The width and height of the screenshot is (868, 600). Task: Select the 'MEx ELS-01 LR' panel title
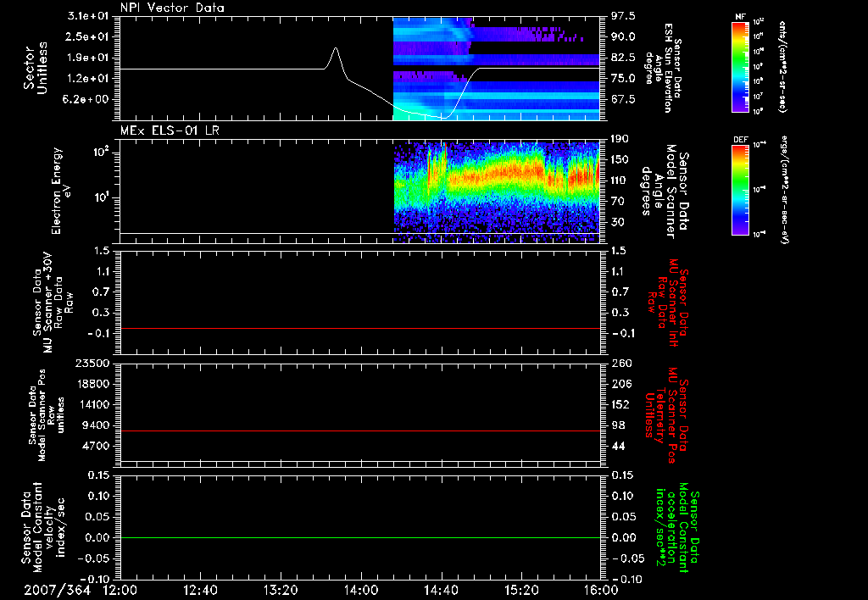pos(170,131)
